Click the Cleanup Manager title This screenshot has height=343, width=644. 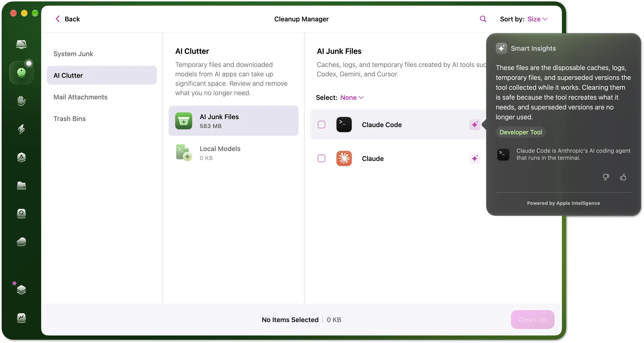(301, 19)
